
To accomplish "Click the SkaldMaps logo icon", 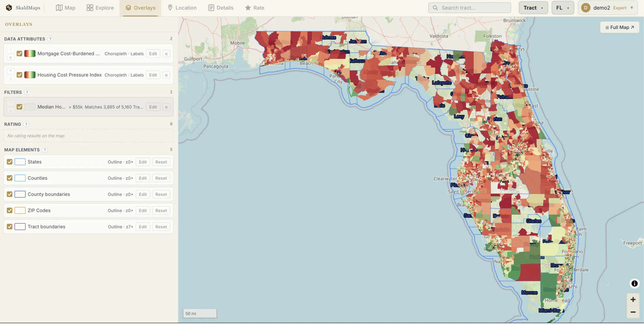I will tap(9, 8).
